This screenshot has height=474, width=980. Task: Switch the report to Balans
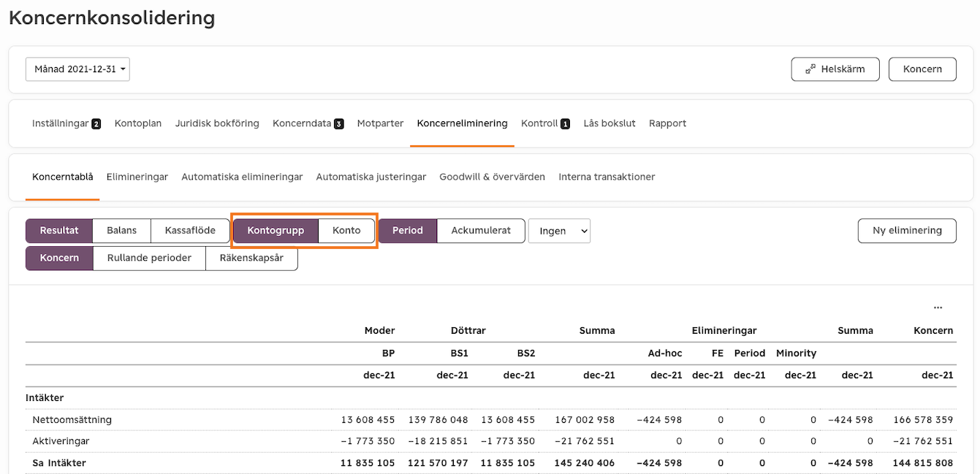[122, 231]
